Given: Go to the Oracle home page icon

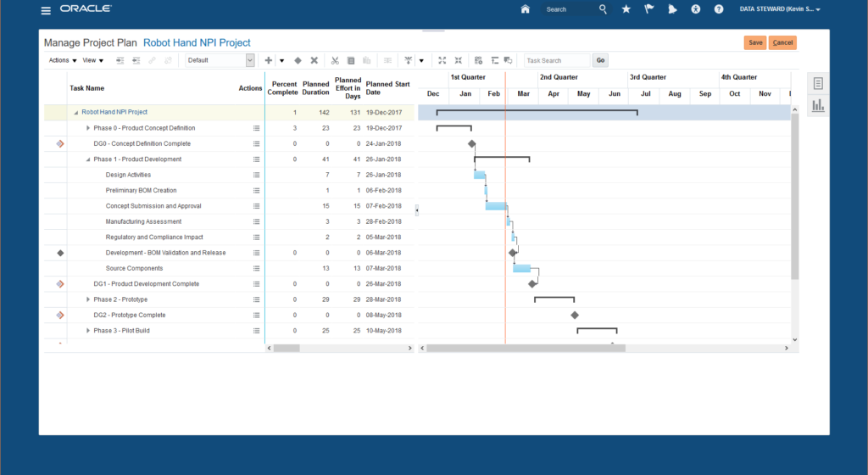Looking at the screenshot, I should point(525,9).
